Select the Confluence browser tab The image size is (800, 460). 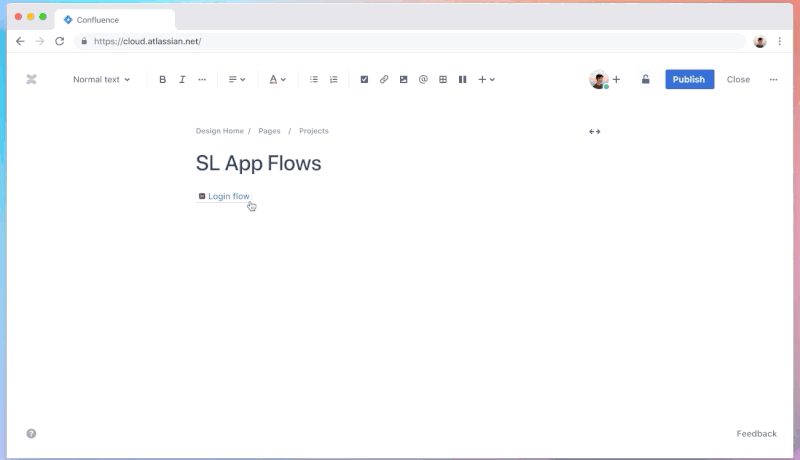115,20
